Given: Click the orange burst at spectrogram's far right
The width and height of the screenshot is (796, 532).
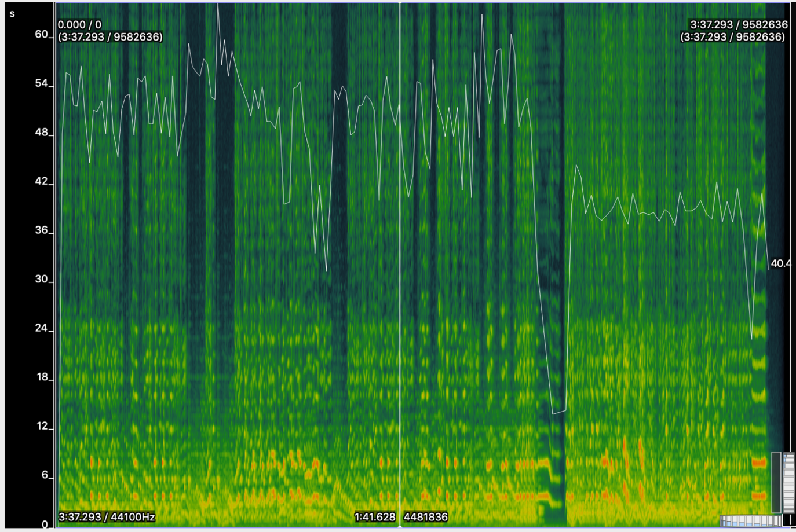Looking at the screenshot, I should coord(759,462).
